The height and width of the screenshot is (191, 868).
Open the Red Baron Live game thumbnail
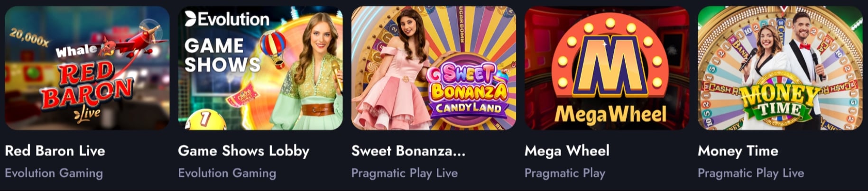point(87,68)
